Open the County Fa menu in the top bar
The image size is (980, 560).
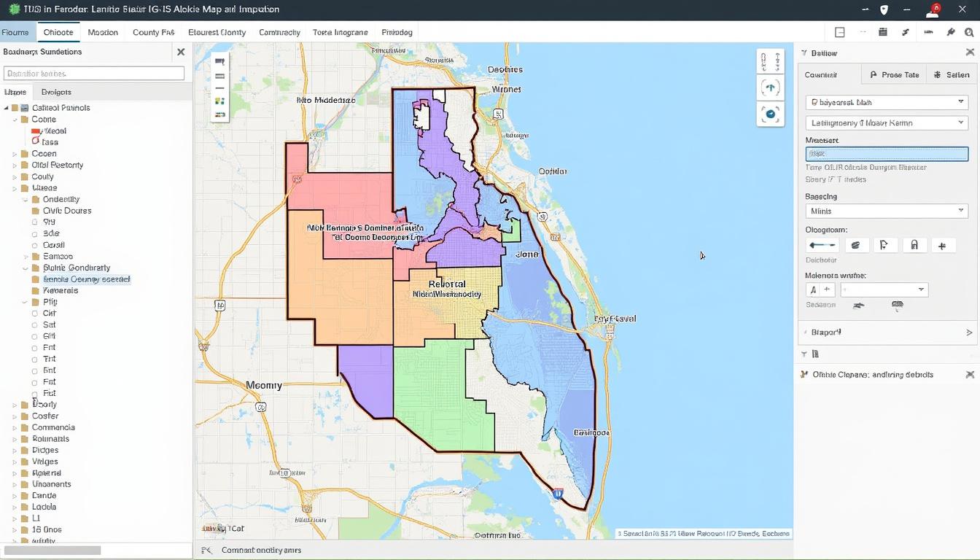(153, 32)
